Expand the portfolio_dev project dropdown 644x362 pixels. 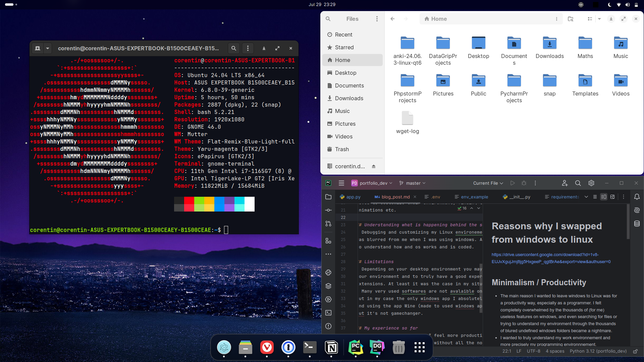point(372,183)
